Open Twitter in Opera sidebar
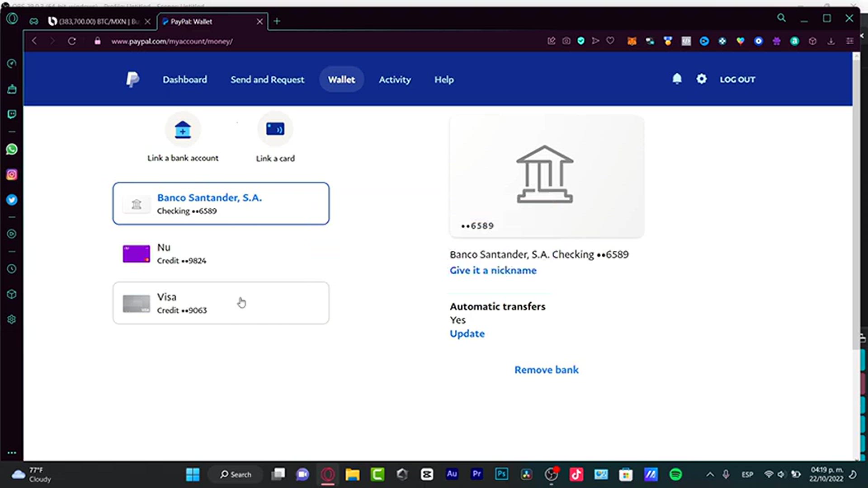868x488 pixels. coord(12,200)
